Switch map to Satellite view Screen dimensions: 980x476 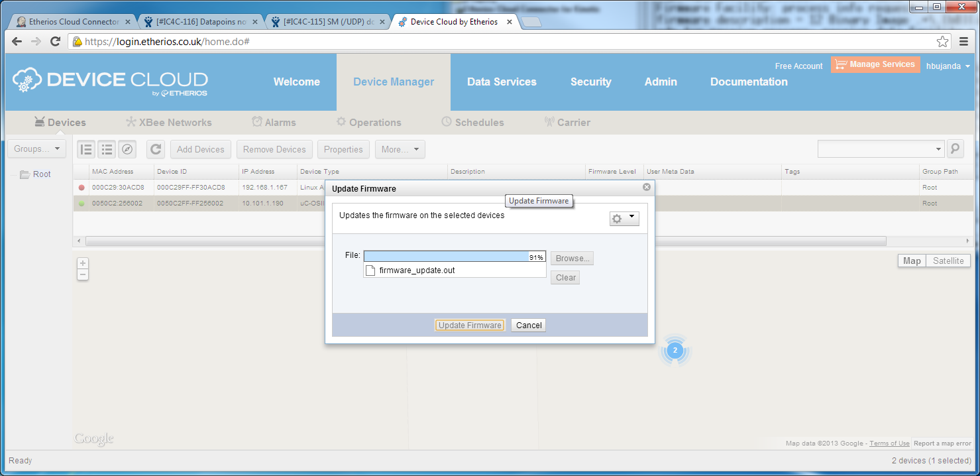[x=948, y=261]
